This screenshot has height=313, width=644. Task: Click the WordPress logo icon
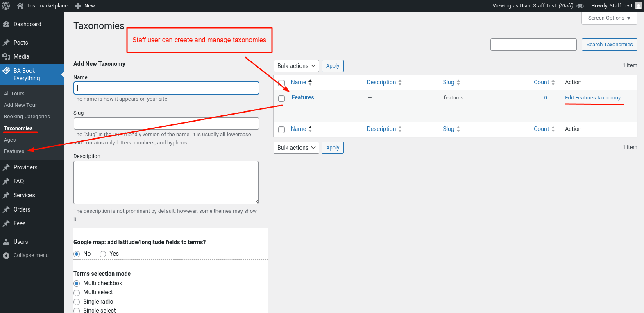click(6, 6)
